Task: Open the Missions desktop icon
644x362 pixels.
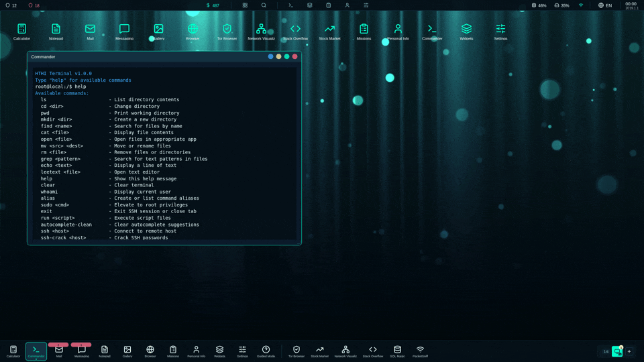Action: (364, 30)
